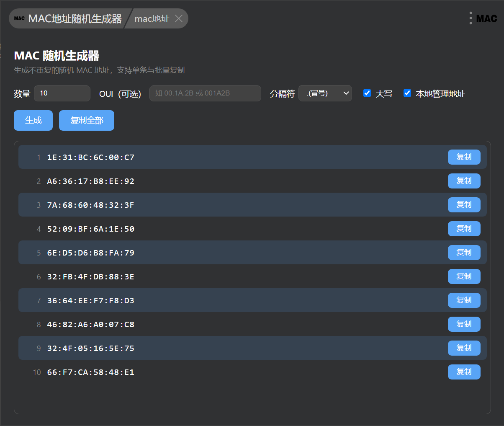Viewport: 504px width, 426px height.
Task: Click the MAC 随机生成器 heading
Action: pos(57,56)
